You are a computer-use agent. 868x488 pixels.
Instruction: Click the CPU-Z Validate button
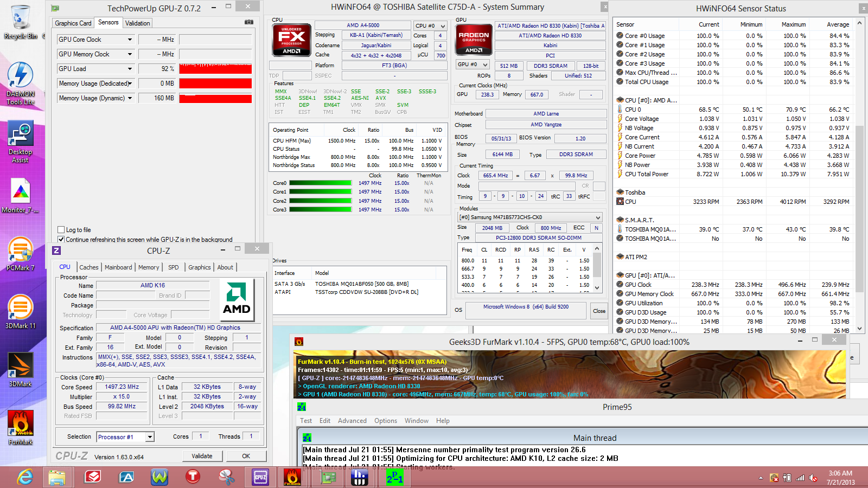pyautogui.click(x=202, y=456)
